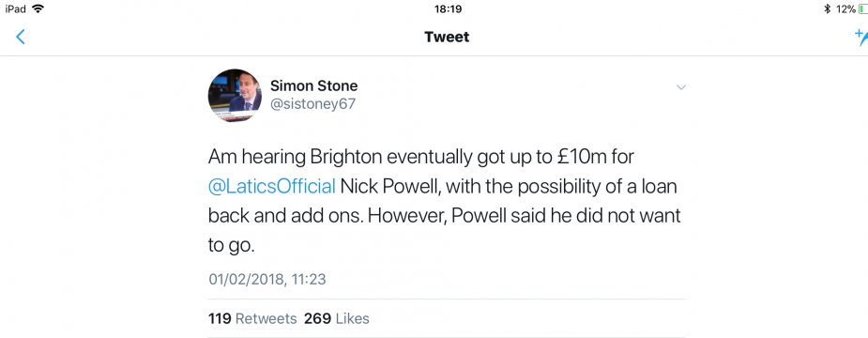Open Simon Stone's display name
This screenshot has width=868, height=338.
[x=313, y=85]
